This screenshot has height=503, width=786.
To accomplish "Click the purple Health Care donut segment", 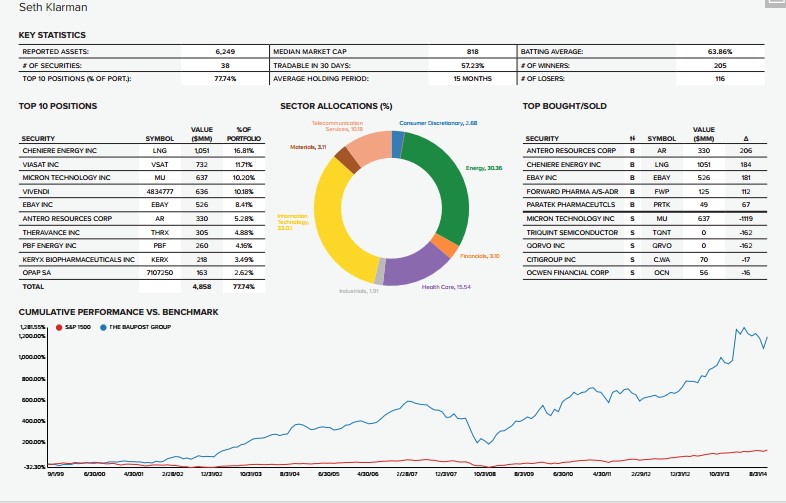I will (415, 267).
